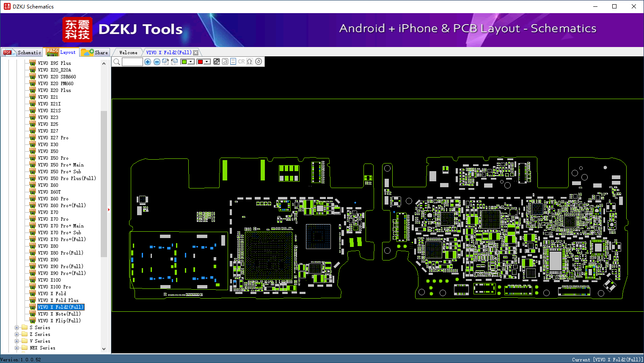The width and height of the screenshot is (644, 363).
Task: Select the NEX Series folder icon
Action: 25,348
